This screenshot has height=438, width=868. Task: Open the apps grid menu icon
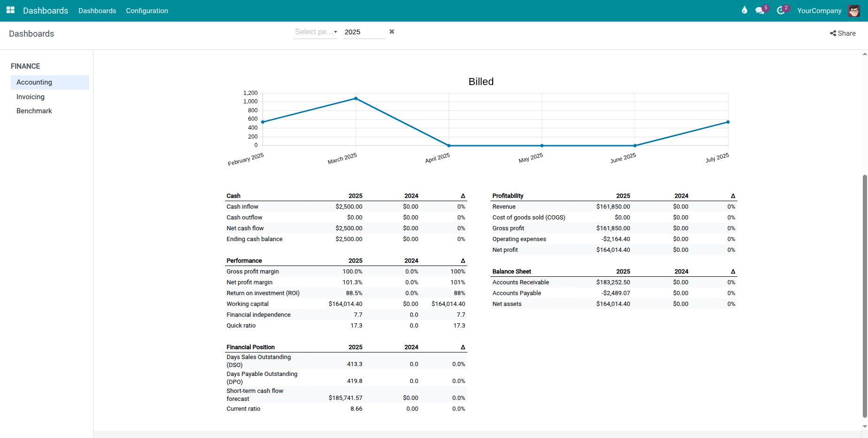(x=10, y=10)
